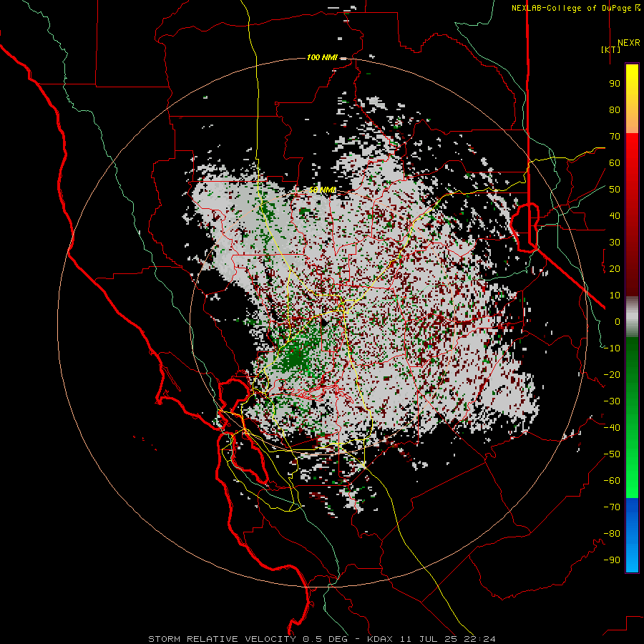The width and height of the screenshot is (644, 644).
Task: Select the 30 value on velocity scale
Action: [615, 243]
